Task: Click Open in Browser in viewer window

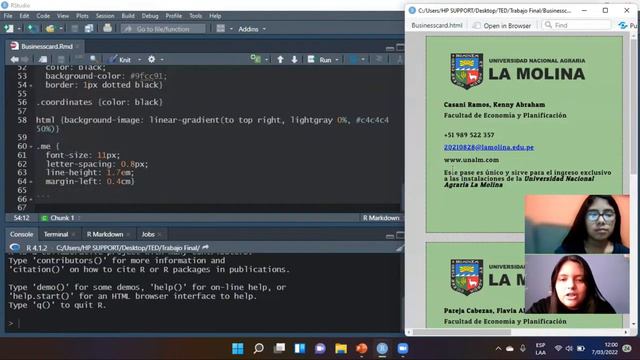Action: [502, 25]
